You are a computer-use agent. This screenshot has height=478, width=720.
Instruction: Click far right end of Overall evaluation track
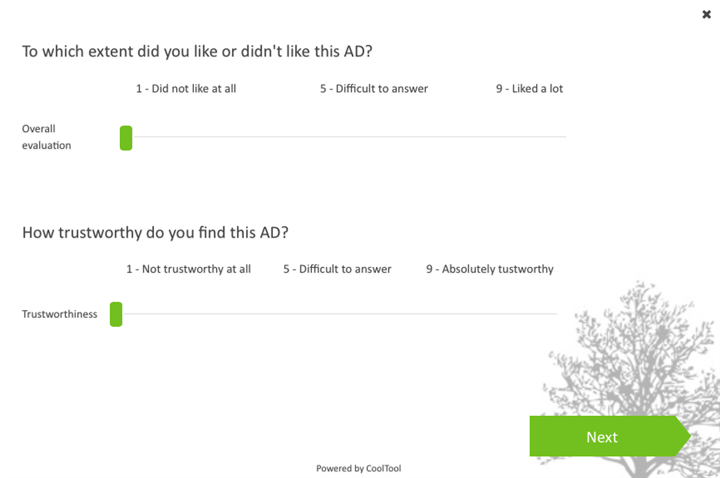pyautogui.click(x=564, y=137)
